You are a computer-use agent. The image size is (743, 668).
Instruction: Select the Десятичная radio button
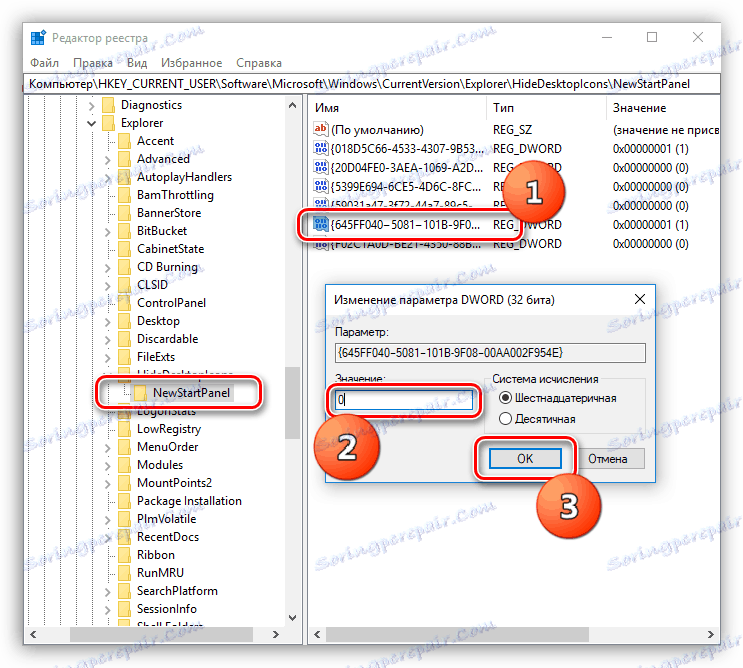click(506, 419)
